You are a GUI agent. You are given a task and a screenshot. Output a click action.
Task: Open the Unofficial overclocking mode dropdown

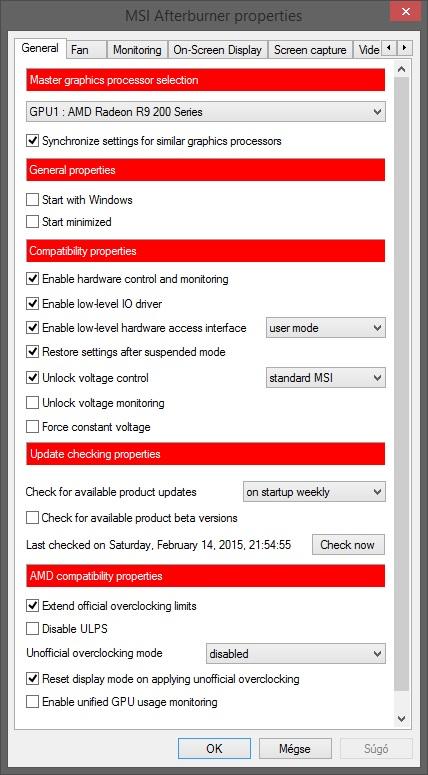pyautogui.click(x=296, y=653)
